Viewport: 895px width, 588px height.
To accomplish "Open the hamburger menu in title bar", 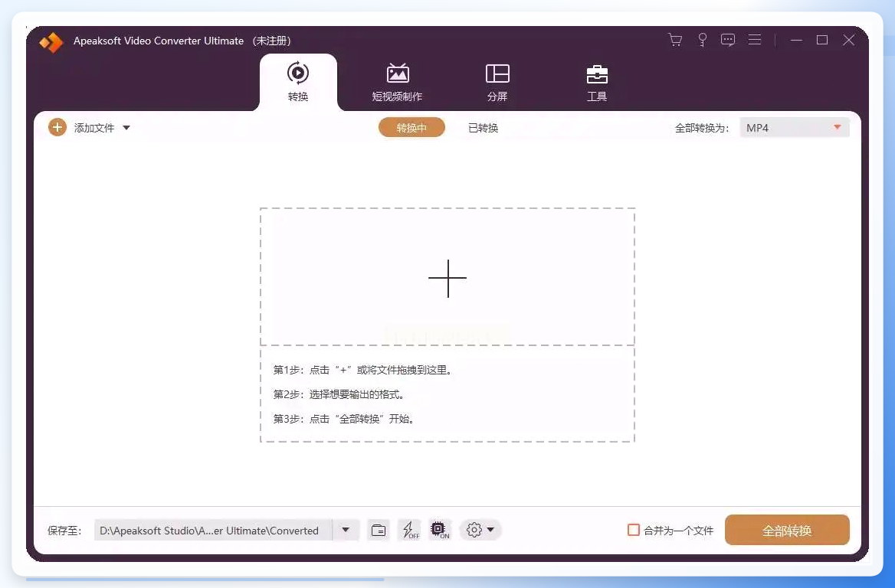I will [755, 40].
